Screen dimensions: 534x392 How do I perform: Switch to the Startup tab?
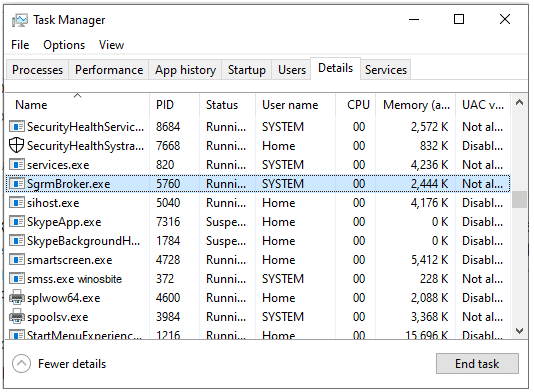(247, 70)
